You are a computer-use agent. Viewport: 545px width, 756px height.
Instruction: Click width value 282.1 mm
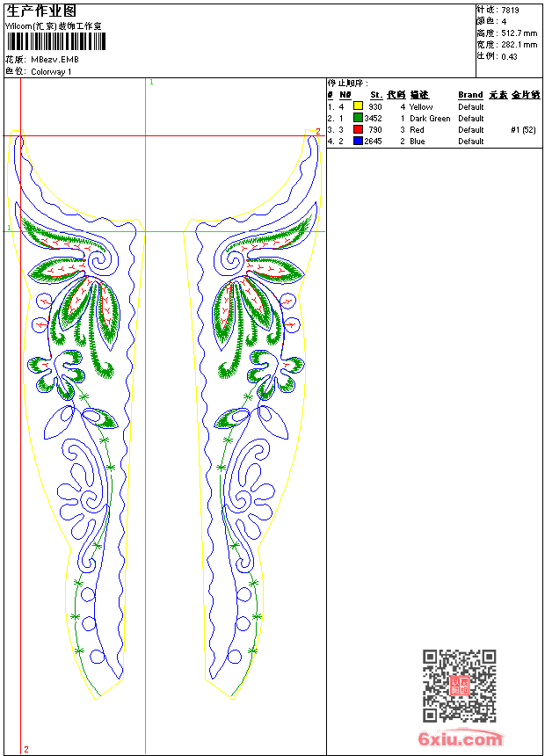click(519, 45)
